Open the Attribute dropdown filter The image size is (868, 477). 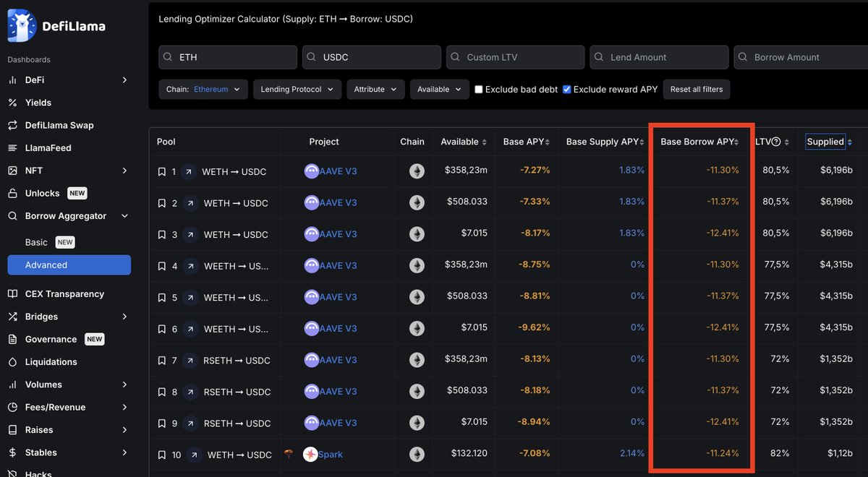point(375,90)
